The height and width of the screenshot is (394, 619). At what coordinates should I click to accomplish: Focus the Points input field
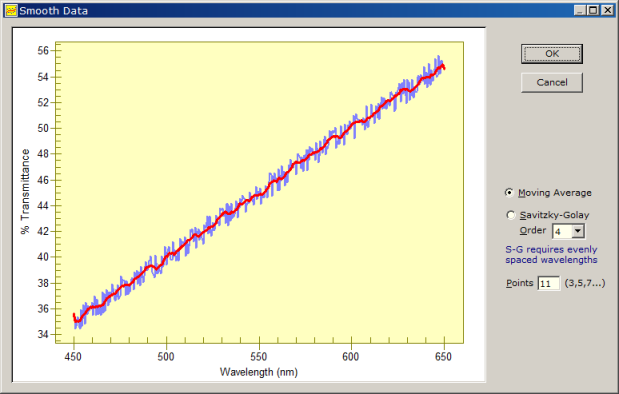coord(549,283)
